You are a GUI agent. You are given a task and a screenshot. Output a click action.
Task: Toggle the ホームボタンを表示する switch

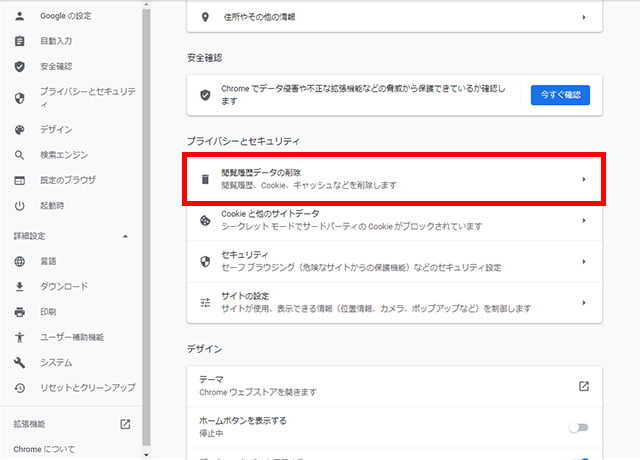[578, 427]
